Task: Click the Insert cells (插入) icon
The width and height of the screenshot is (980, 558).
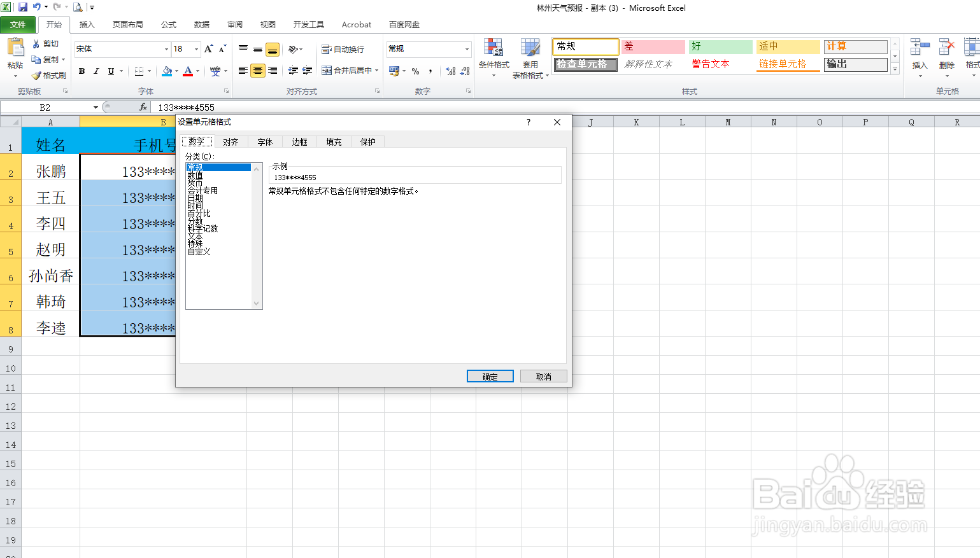Action: [x=920, y=47]
